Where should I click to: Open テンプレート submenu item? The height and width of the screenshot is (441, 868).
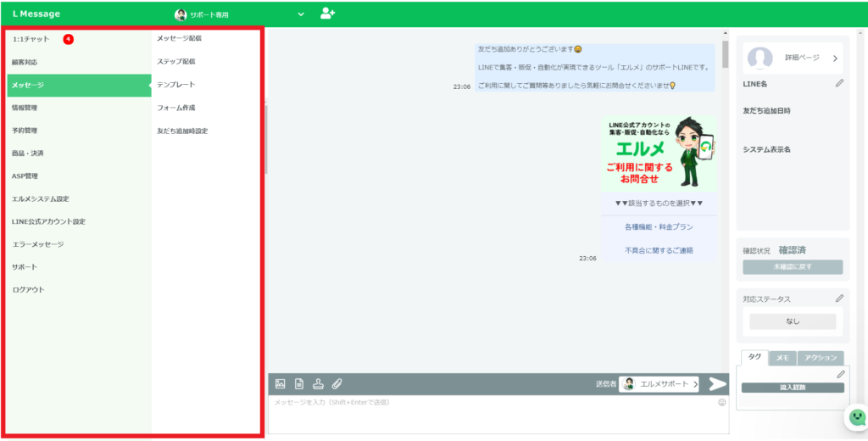click(x=176, y=85)
